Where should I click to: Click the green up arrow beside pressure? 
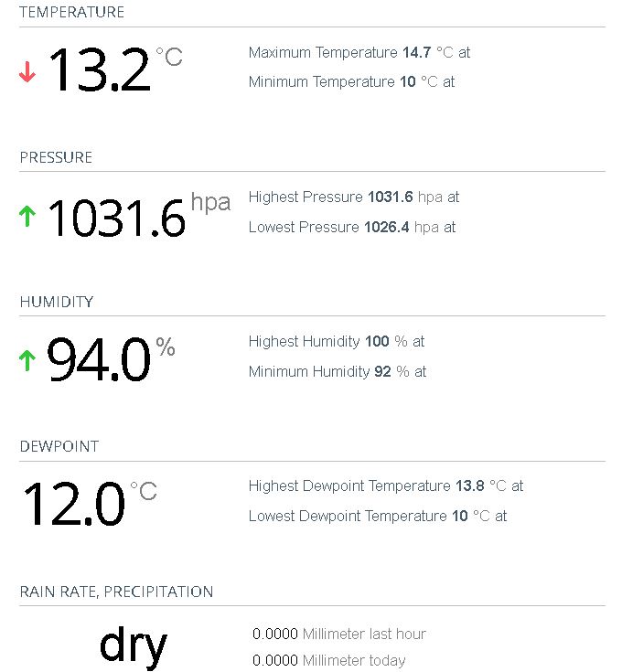tap(27, 217)
